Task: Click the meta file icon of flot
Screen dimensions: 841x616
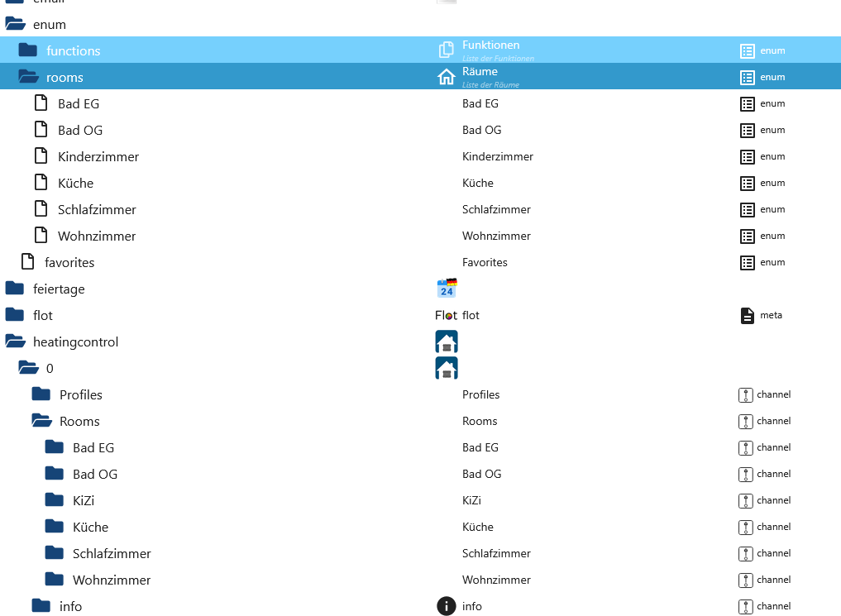Action: coord(747,316)
